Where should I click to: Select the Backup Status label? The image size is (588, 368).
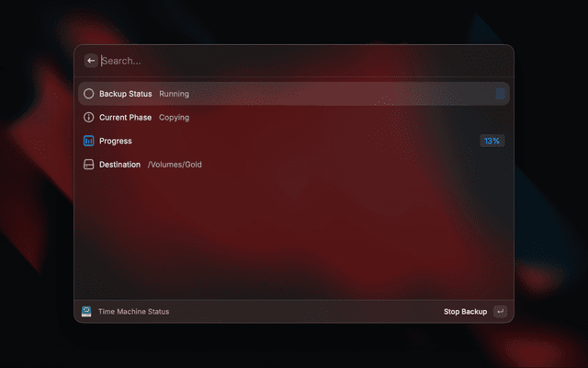coord(125,94)
